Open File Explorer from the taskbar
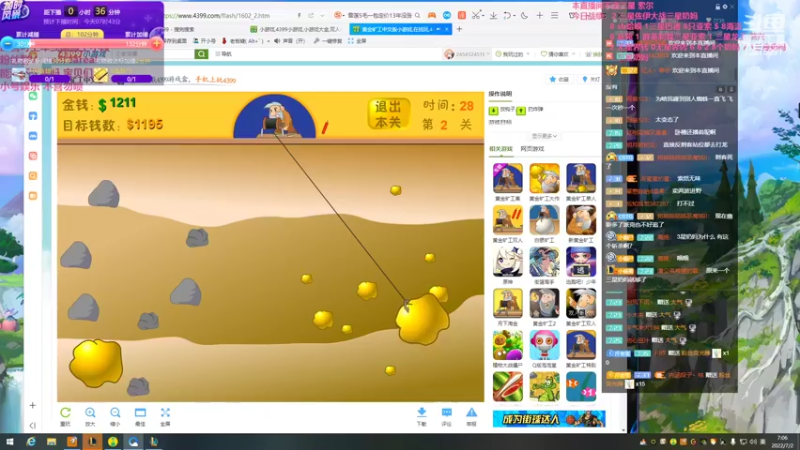 click(x=52, y=442)
